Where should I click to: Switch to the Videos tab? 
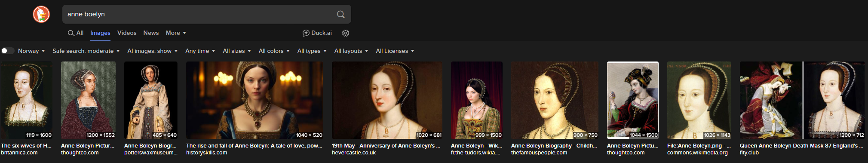click(x=127, y=33)
